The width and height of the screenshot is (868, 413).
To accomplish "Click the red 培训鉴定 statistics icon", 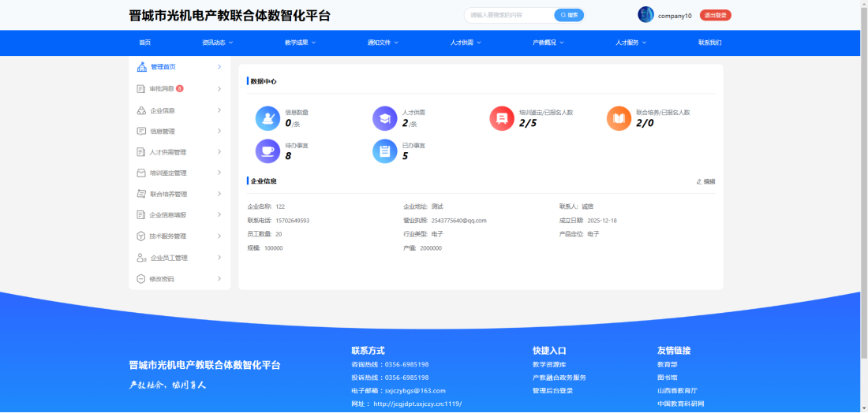I will tap(501, 118).
